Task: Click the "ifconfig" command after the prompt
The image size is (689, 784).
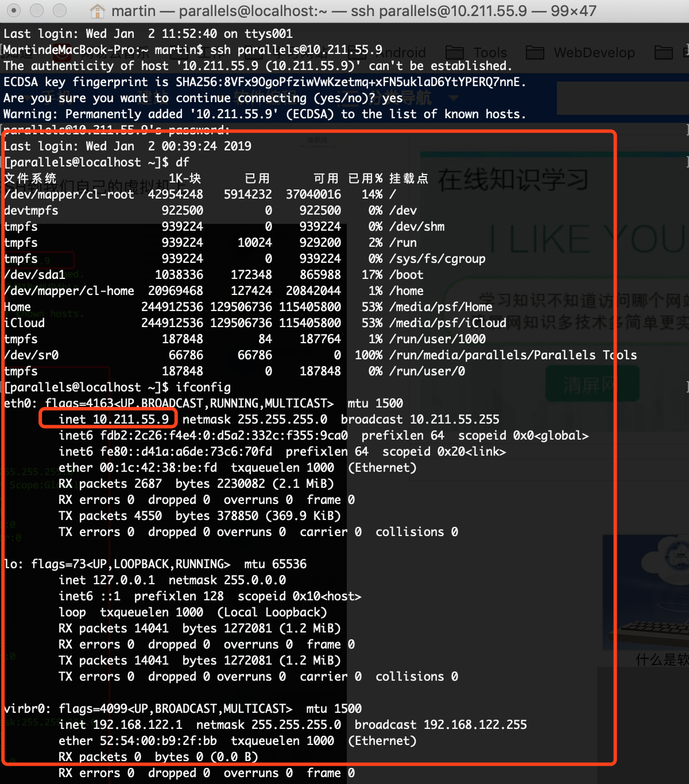Action: point(203,387)
